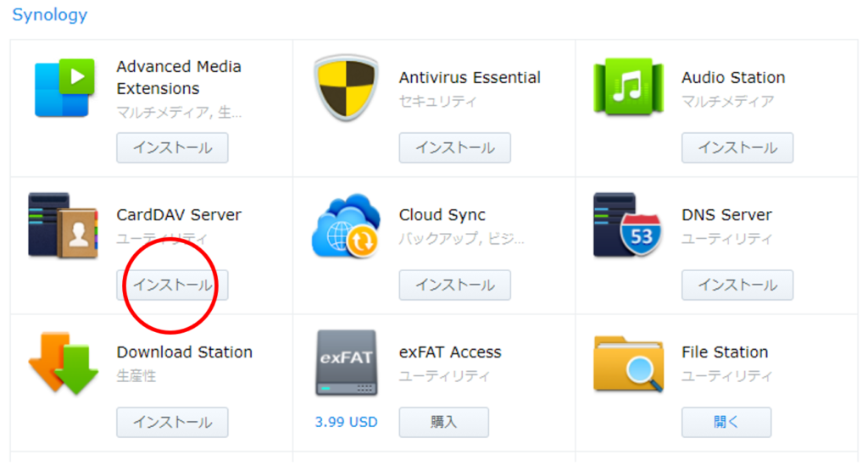
Task: Select the Download Station arrows icon
Action: 63,363
